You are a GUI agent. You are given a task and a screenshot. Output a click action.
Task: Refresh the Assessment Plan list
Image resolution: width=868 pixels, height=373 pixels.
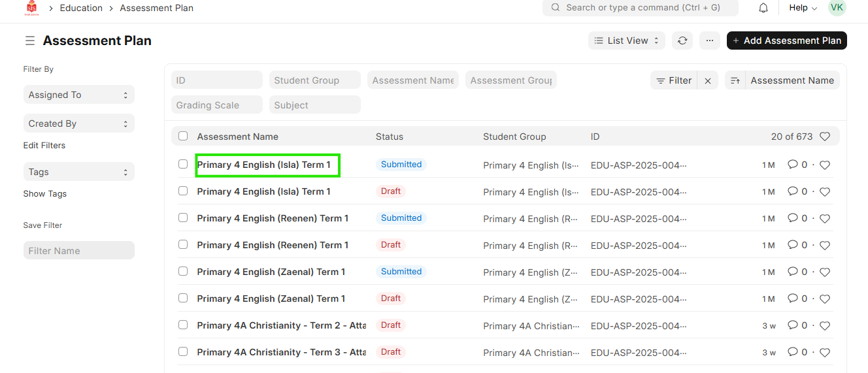click(682, 41)
